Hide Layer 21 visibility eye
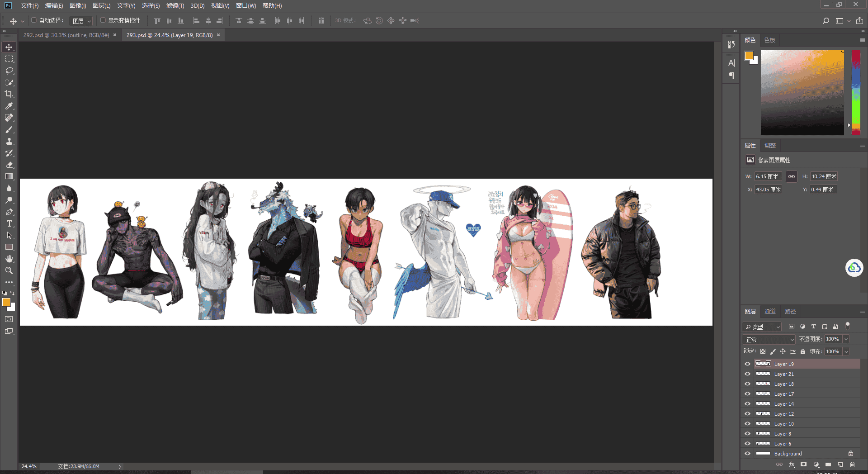 [747, 374]
